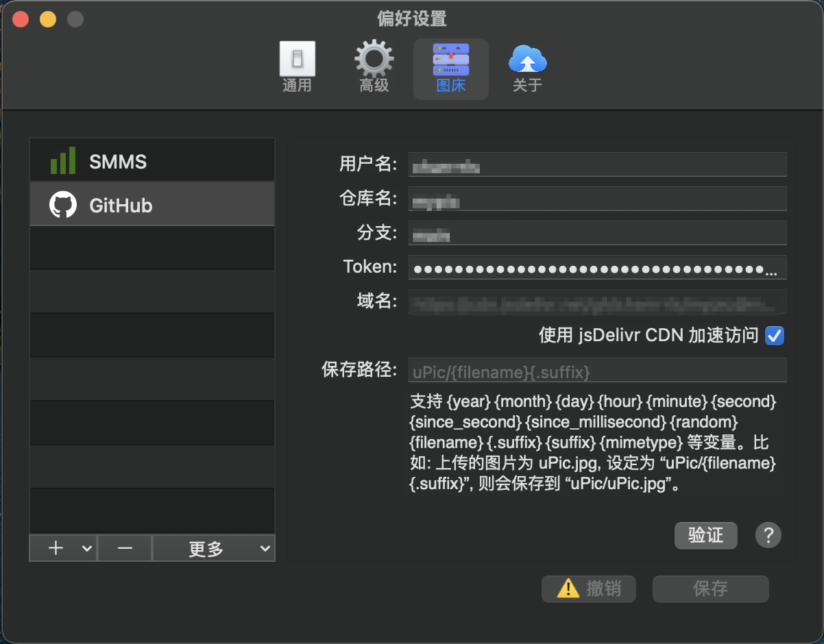824x644 pixels.
Task: Click the warning triangle on 撤销 button
Action: coord(566,589)
